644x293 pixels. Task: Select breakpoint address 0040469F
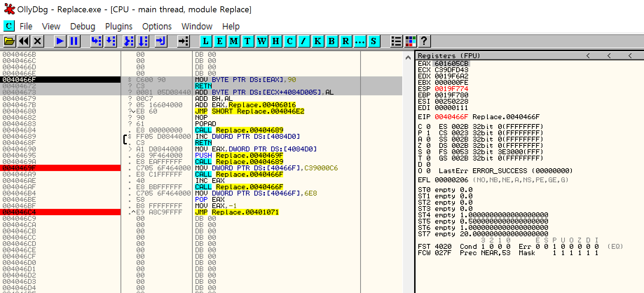coord(19,168)
